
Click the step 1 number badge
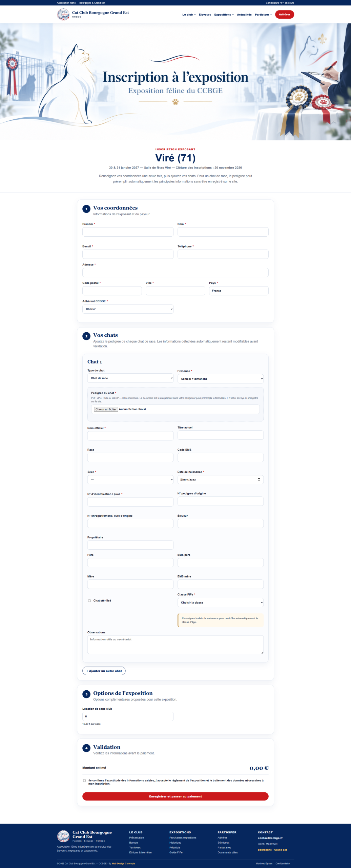tap(86, 209)
